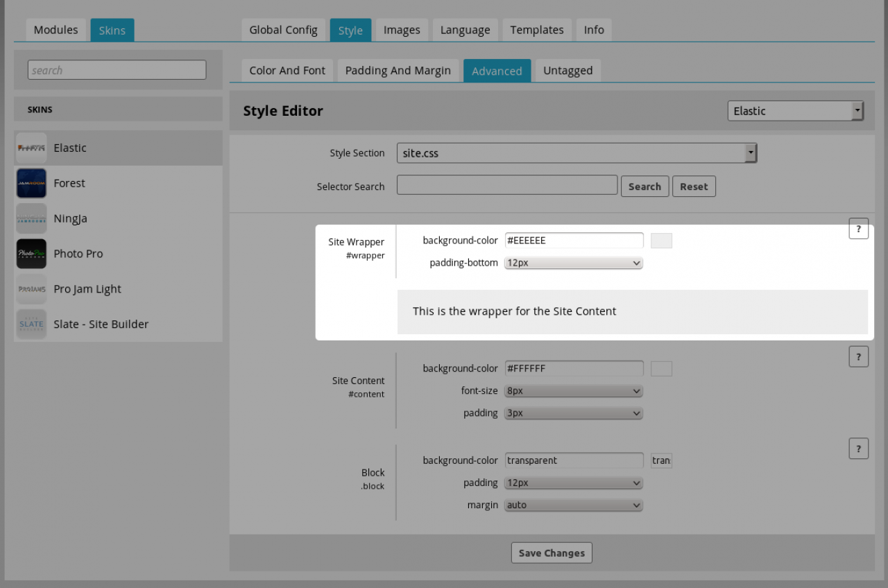Expand the Site Wrapper padding-bottom dropdown
The image size is (888, 588).
pos(574,263)
